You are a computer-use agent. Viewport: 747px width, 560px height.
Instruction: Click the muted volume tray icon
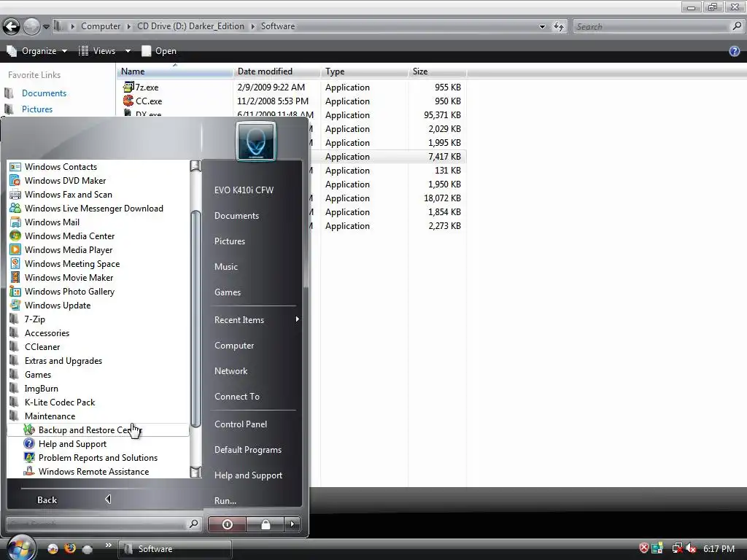(691, 548)
